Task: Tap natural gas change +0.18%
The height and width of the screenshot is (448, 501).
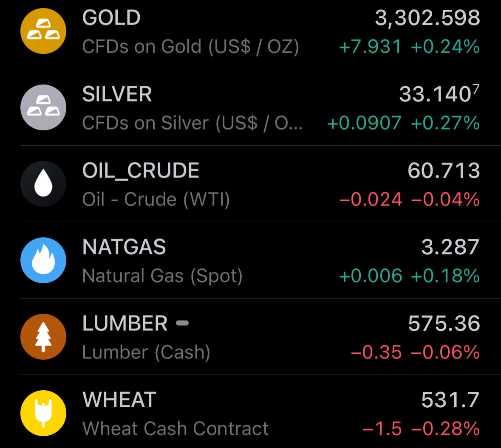Action: pyautogui.click(x=445, y=276)
